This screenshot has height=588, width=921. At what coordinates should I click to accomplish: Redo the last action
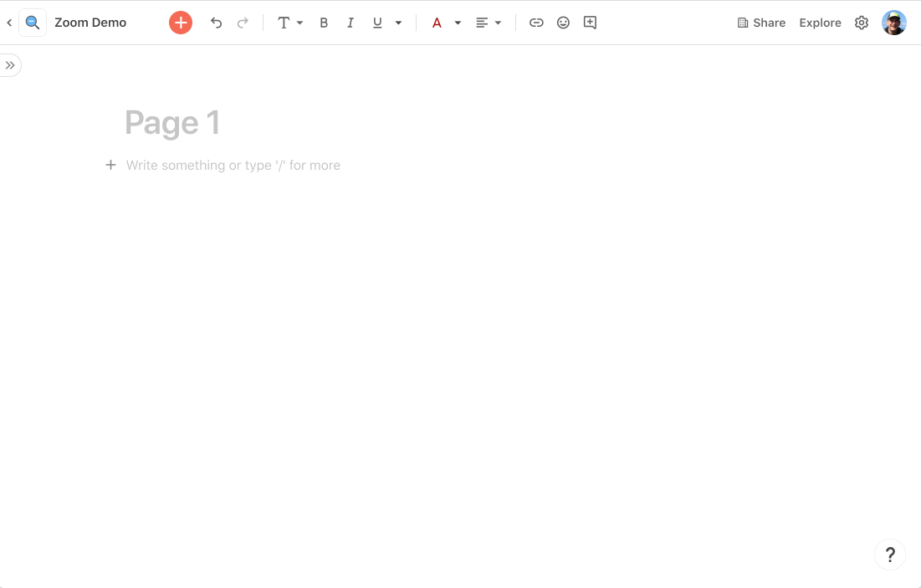point(243,23)
